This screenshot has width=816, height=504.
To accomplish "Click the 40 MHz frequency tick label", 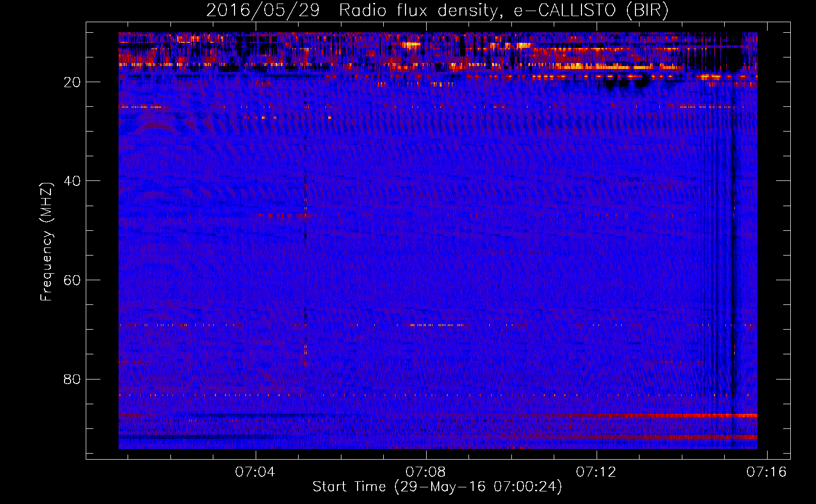I will pos(73,181).
